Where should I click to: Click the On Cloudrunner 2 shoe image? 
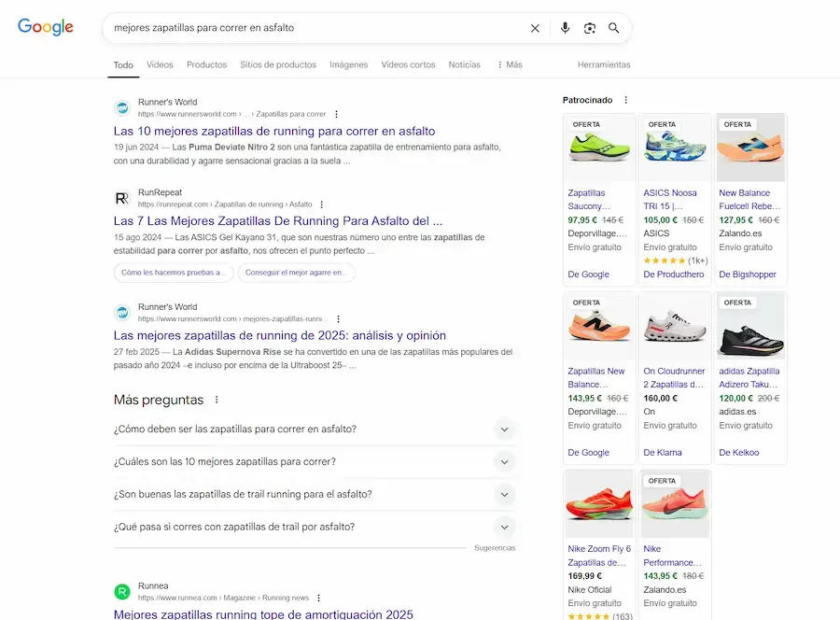pos(675,327)
